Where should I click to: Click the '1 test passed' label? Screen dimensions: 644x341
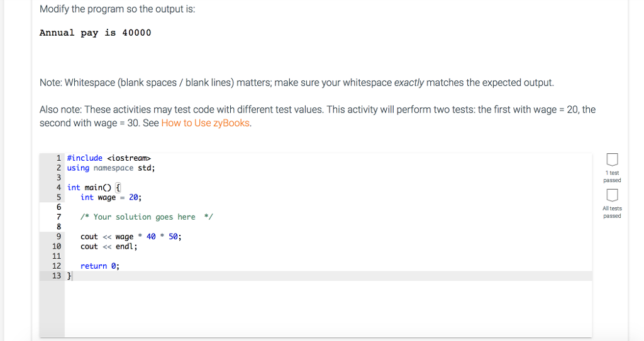pos(612,176)
